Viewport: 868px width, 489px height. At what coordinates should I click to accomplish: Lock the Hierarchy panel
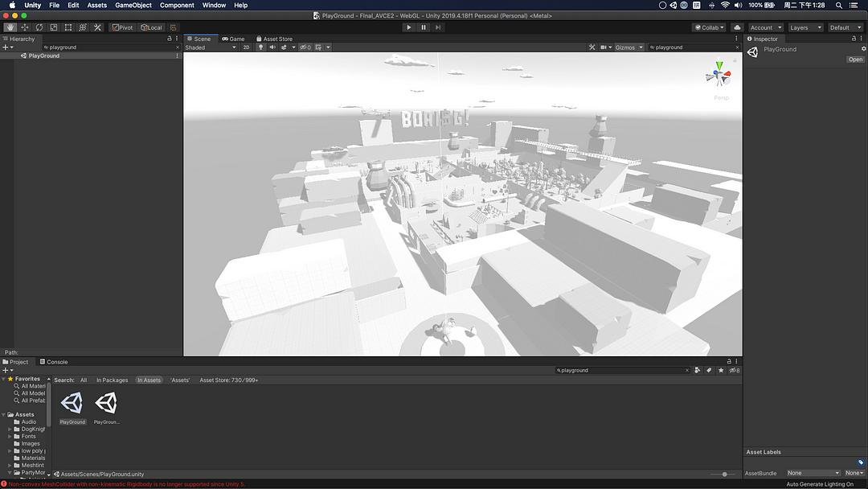(170, 39)
